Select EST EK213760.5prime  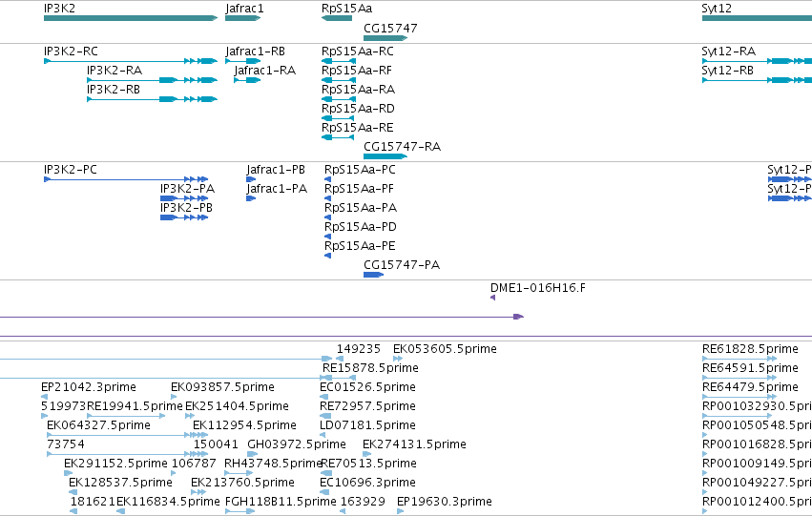pyautogui.click(x=198, y=492)
